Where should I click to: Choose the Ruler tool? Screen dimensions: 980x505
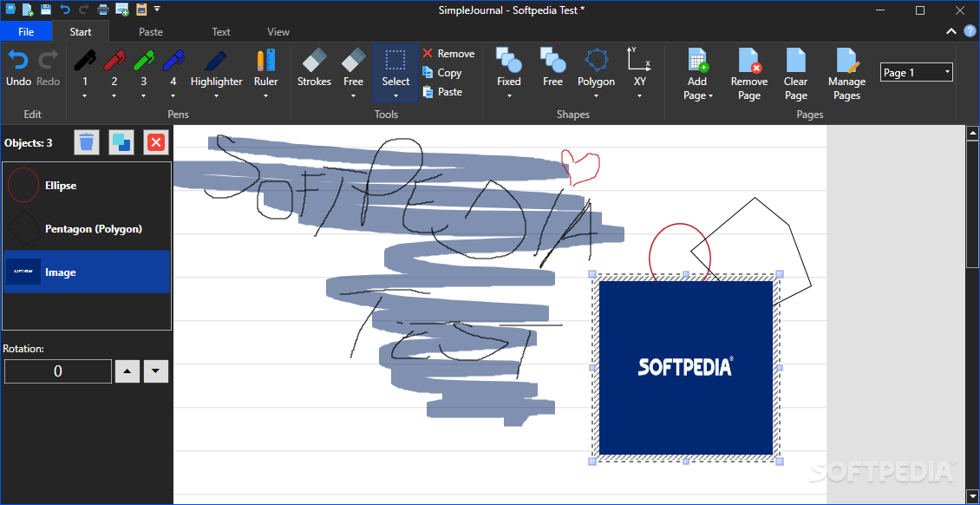265,68
